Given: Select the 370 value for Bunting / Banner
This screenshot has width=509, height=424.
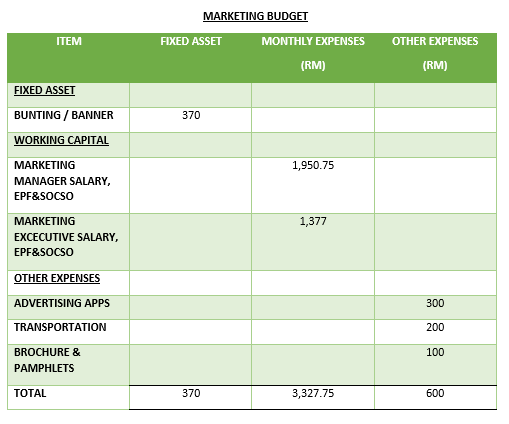Looking at the screenshot, I should coord(191,115).
